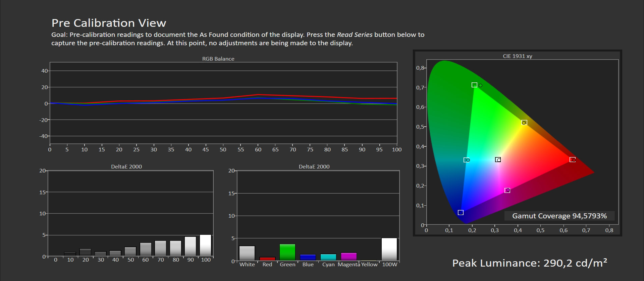Click the 90 grayscale DeltaE bar
644x281 pixels.
click(190, 247)
